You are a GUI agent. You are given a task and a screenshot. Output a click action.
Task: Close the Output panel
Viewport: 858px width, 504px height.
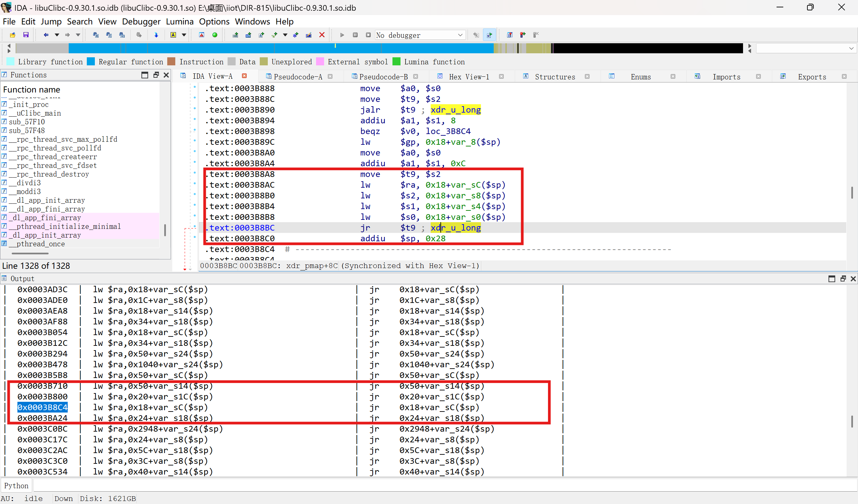[853, 279]
